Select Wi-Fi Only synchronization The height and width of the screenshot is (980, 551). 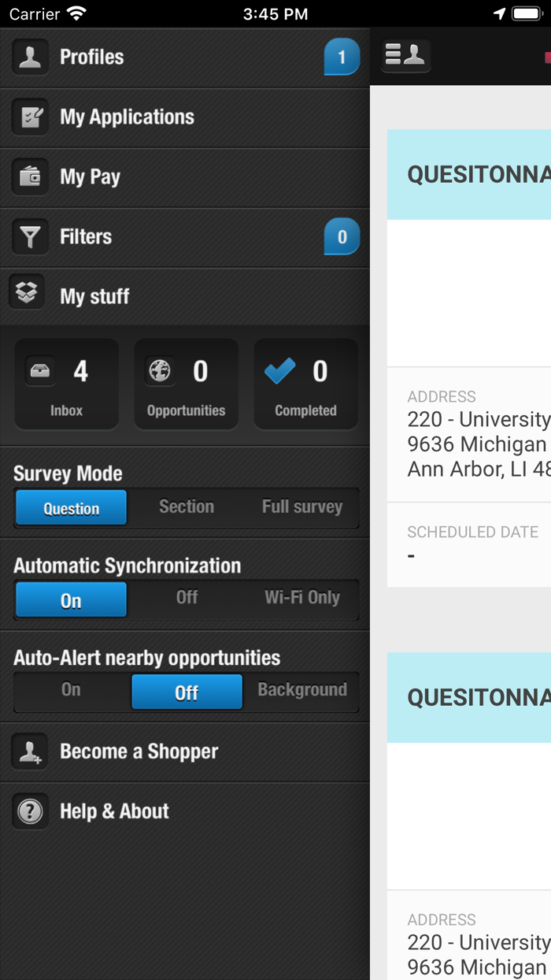(x=301, y=598)
